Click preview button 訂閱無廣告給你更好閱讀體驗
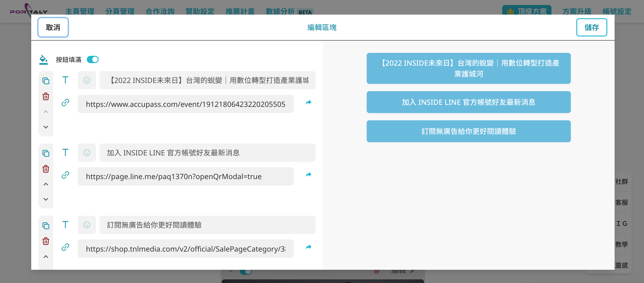The width and height of the screenshot is (644, 283). tap(469, 131)
